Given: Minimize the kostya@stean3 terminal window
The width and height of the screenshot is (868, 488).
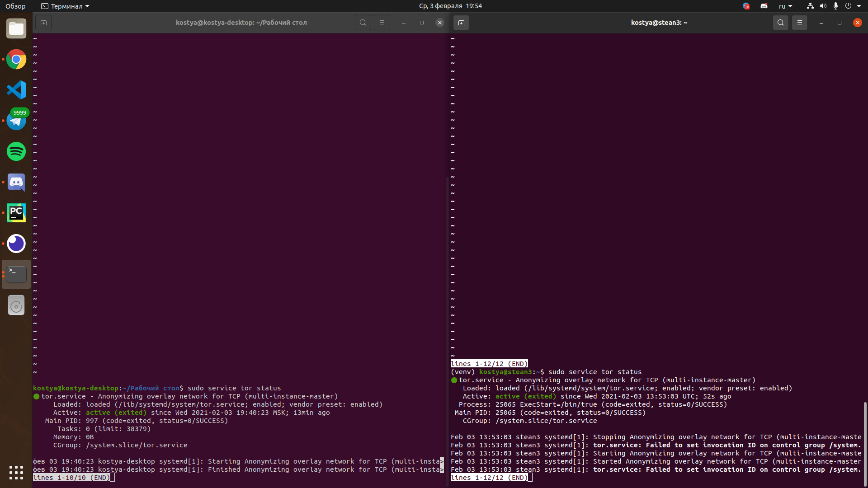Looking at the screenshot, I should pos(821,23).
